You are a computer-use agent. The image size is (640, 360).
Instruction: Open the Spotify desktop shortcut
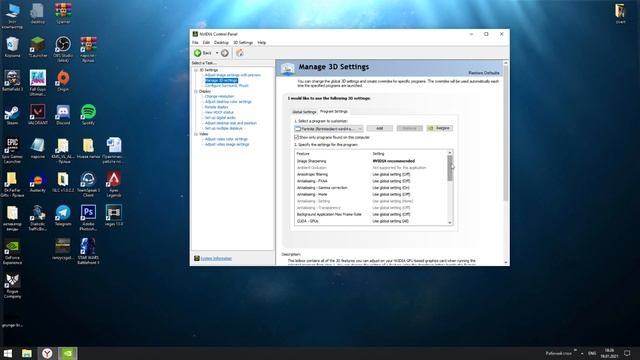click(x=88, y=115)
